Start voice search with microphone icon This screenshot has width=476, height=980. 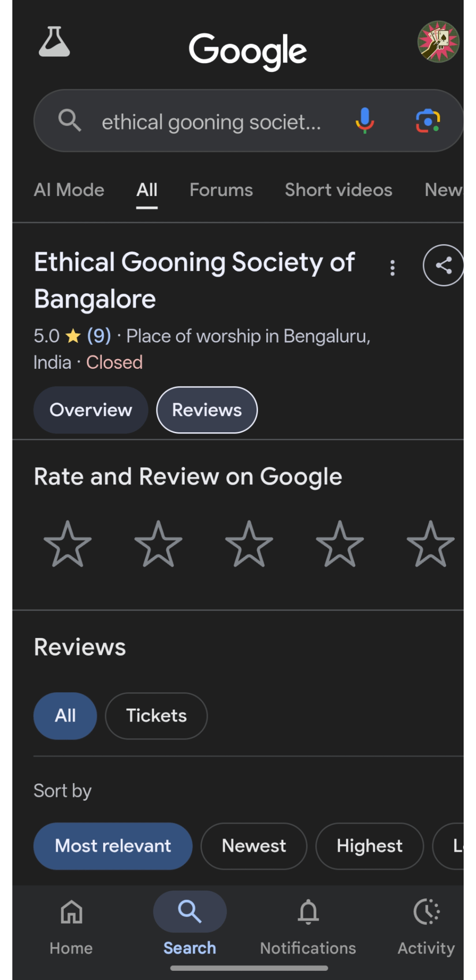point(364,120)
